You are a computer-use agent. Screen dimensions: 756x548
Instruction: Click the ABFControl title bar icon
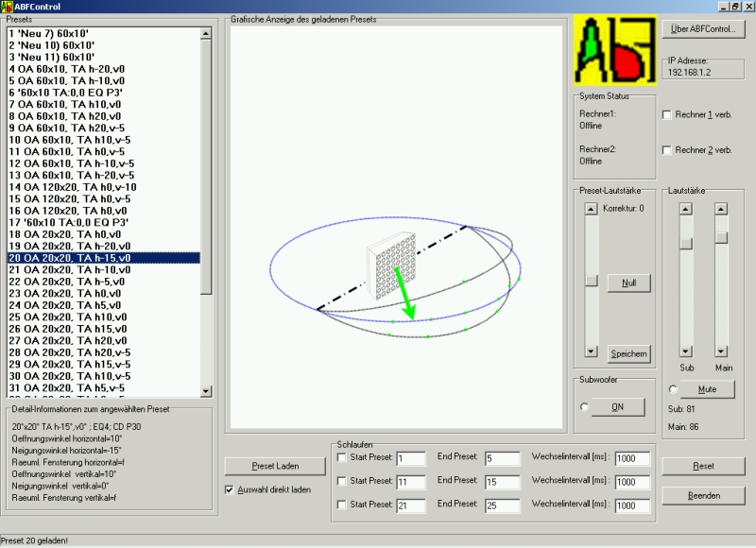click(7, 6)
